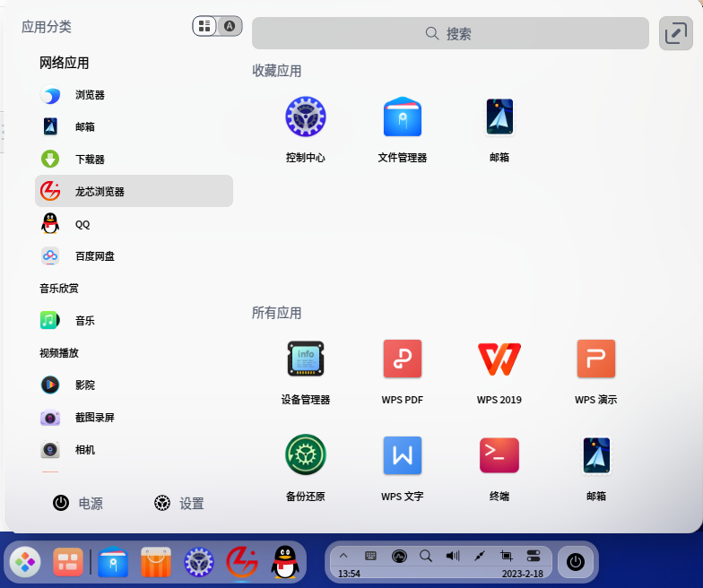Launch 百度网盘 from the sidebar
The height and width of the screenshot is (588, 703).
[134, 256]
